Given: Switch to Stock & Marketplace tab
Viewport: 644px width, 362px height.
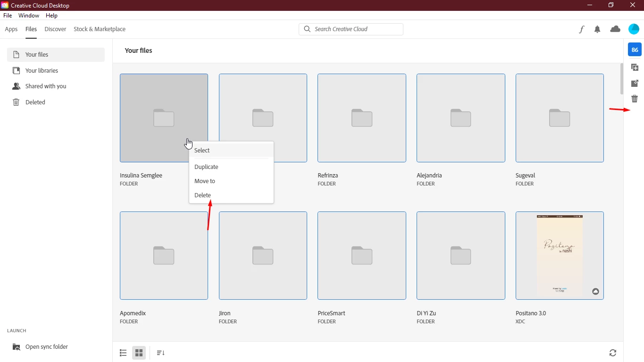Looking at the screenshot, I should pyautogui.click(x=100, y=29).
